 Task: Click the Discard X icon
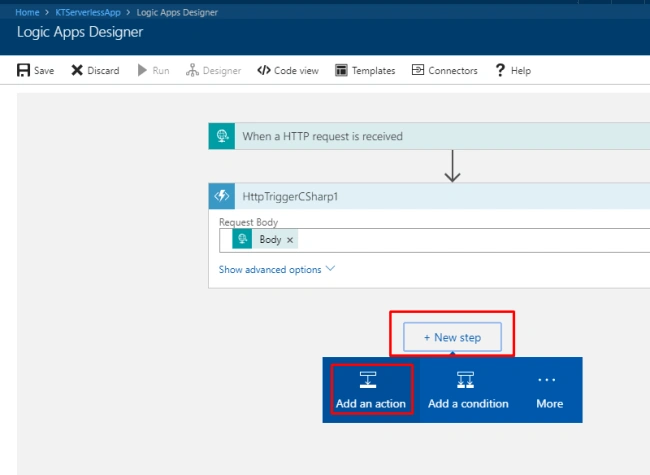tap(77, 70)
